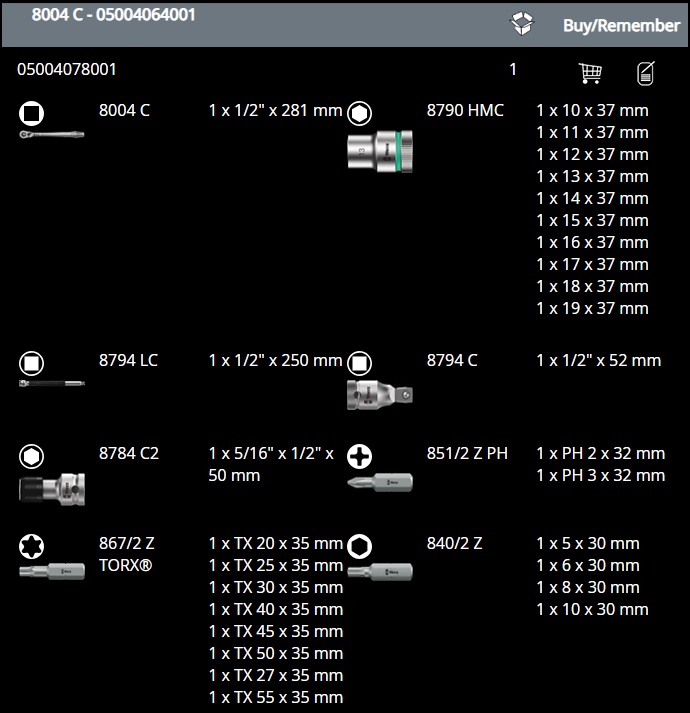The image size is (690, 713).
Task: Click the 1 x 10 x 30 mm entry
Action: tap(592, 609)
